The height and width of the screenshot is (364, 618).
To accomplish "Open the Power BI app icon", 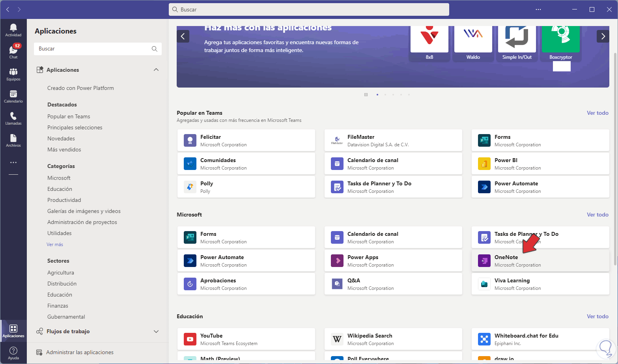I will click(484, 164).
